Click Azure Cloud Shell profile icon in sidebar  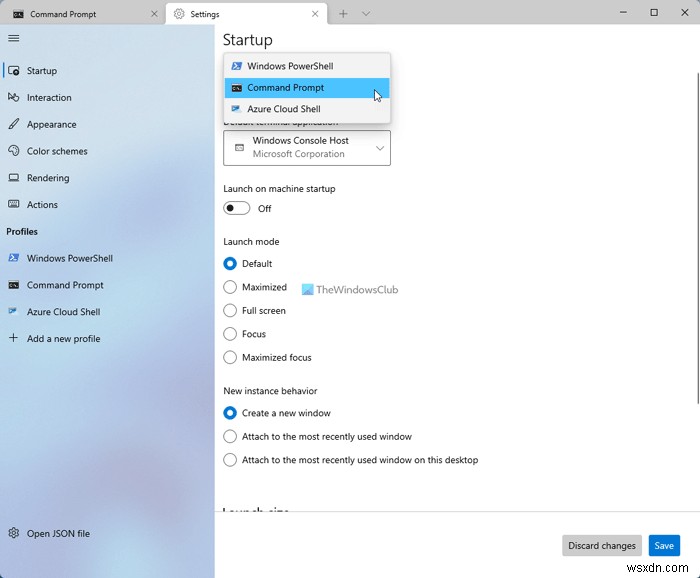13,311
